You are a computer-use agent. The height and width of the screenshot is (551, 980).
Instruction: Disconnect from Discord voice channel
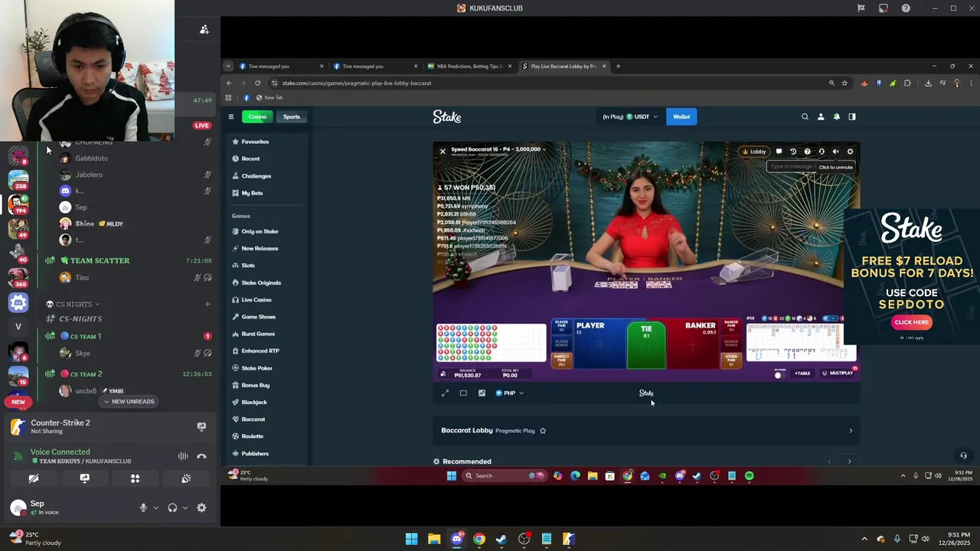(x=201, y=456)
